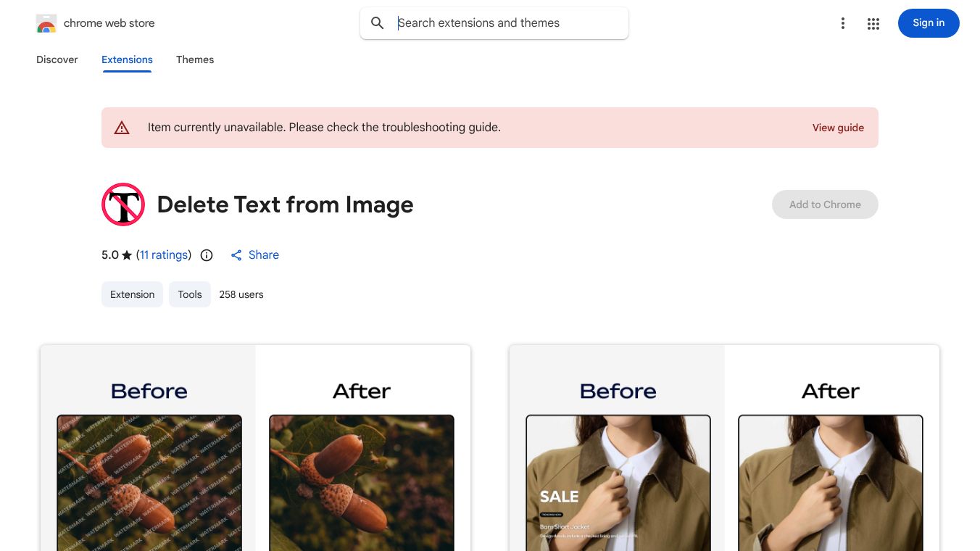Open the jacket After image without text
The height and width of the screenshot is (551, 980).
coord(831,483)
